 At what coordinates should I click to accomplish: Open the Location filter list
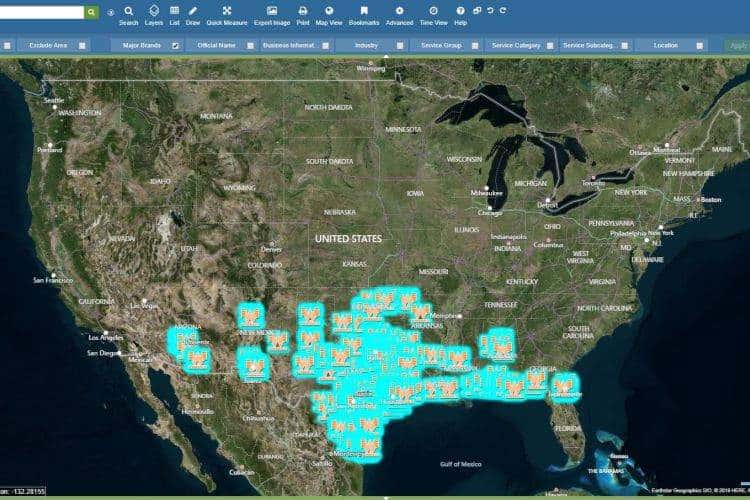pos(670,45)
